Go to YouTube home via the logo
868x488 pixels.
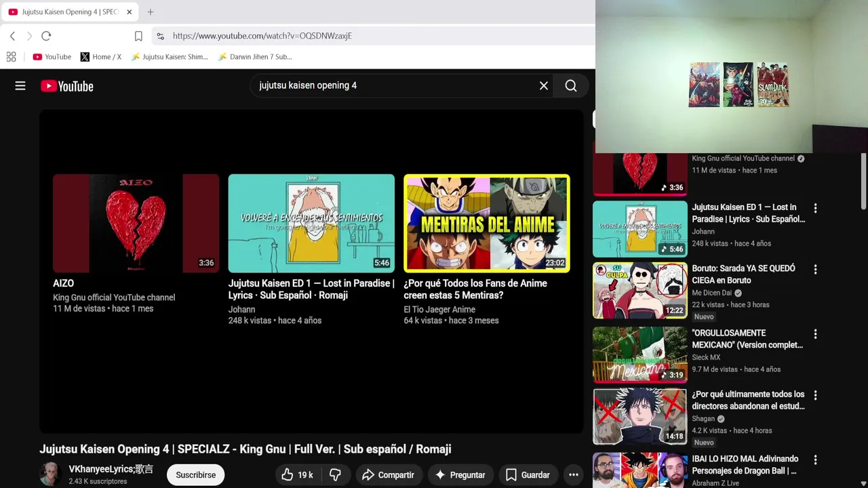(x=66, y=86)
